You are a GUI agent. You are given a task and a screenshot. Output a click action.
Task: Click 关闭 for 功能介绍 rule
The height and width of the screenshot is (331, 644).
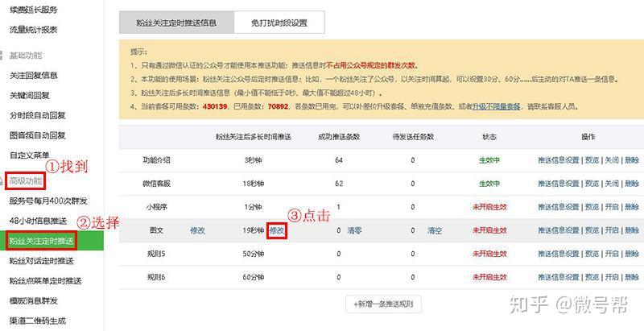pos(612,160)
